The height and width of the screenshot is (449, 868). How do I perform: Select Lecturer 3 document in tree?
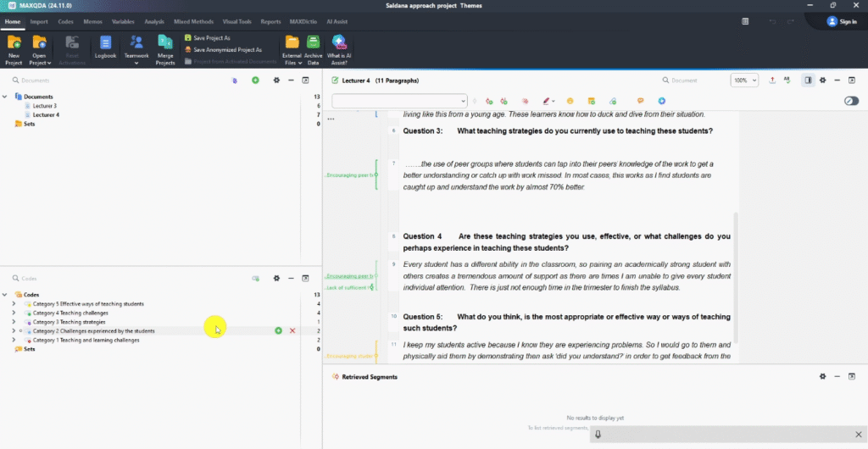(x=45, y=106)
